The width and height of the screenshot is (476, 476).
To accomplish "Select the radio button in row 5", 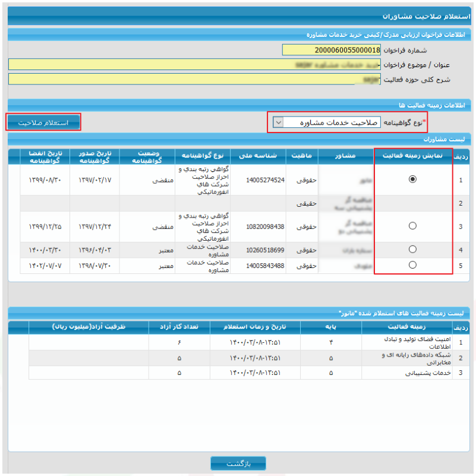I will (412, 264).
